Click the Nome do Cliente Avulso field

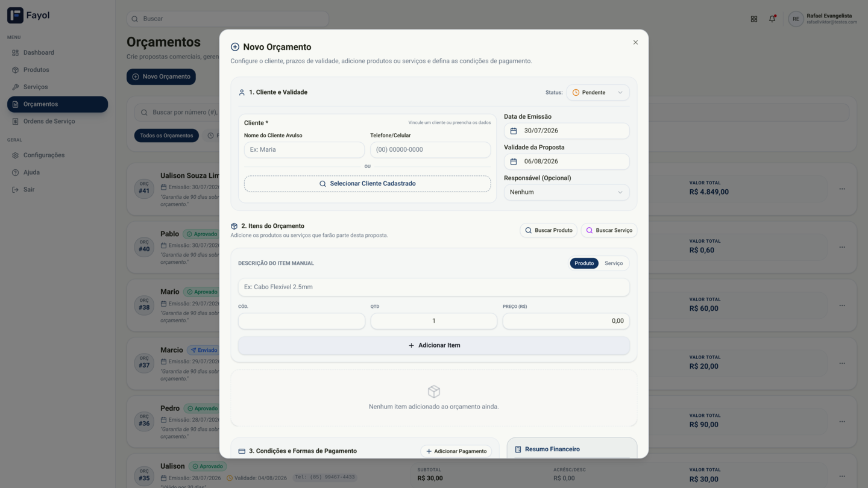point(304,149)
